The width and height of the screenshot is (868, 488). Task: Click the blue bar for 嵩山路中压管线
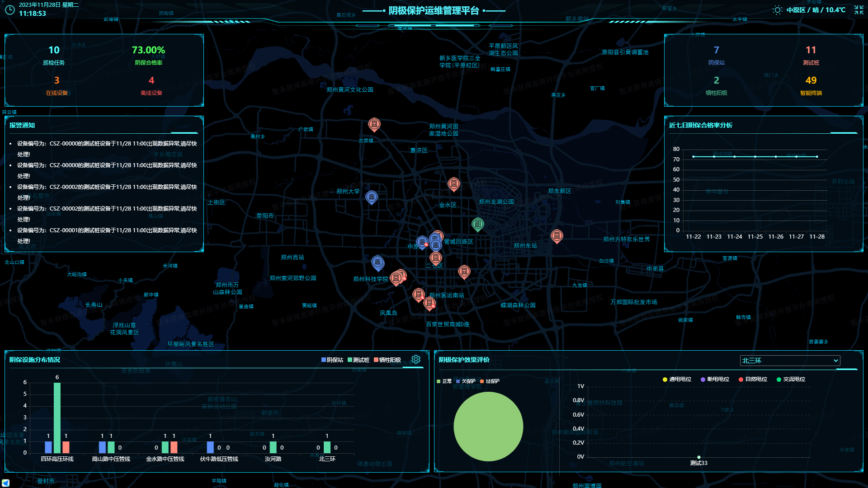[102, 447]
